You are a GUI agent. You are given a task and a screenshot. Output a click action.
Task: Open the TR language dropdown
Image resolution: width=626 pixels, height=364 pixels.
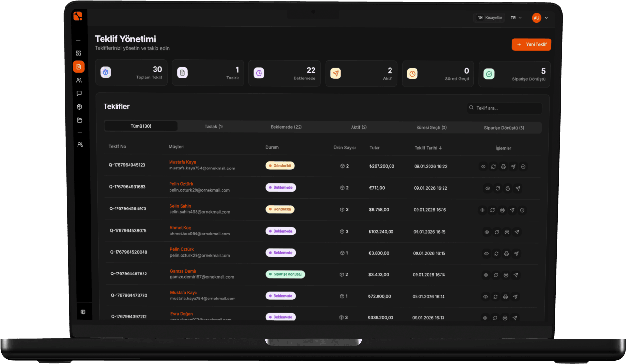pyautogui.click(x=516, y=18)
